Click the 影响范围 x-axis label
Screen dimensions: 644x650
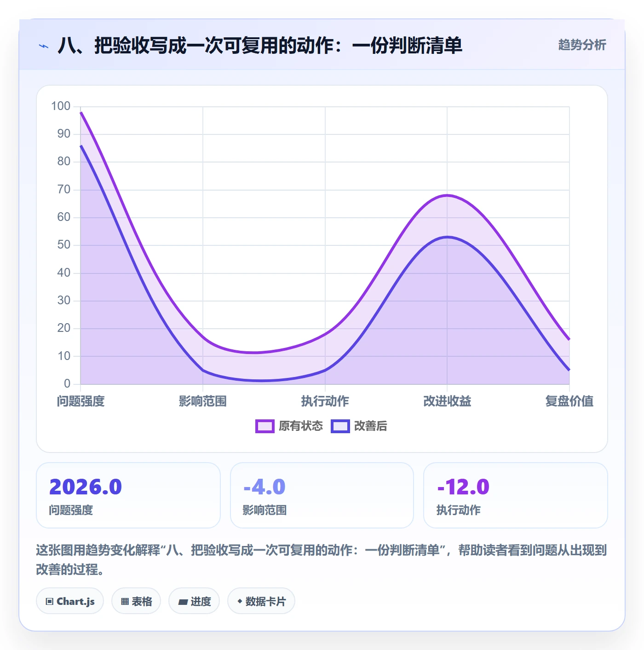tap(203, 401)
